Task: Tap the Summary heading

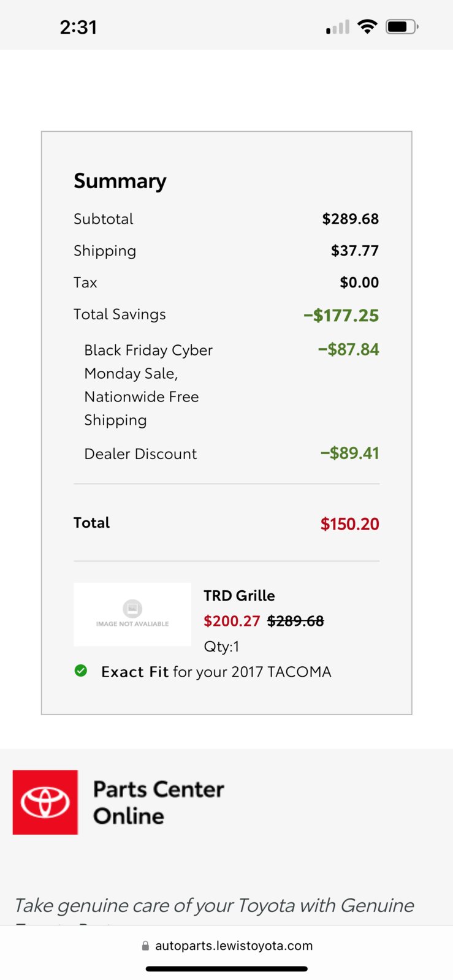Action: (120, 181)
